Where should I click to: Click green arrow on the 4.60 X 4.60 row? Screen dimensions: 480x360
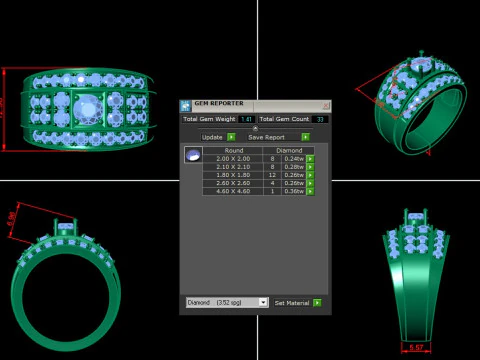pyautogui.click(x=310, y=191)
